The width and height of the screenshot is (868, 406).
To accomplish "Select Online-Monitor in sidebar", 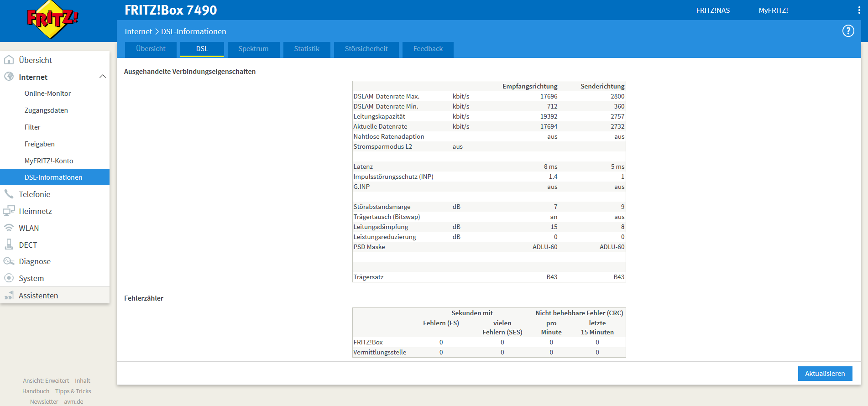I will point(47,93).
